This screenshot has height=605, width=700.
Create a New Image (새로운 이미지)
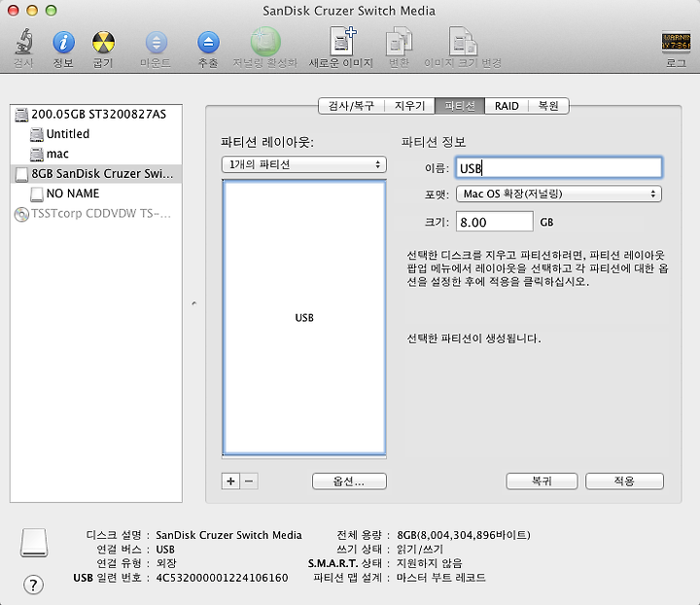[342, 41]
